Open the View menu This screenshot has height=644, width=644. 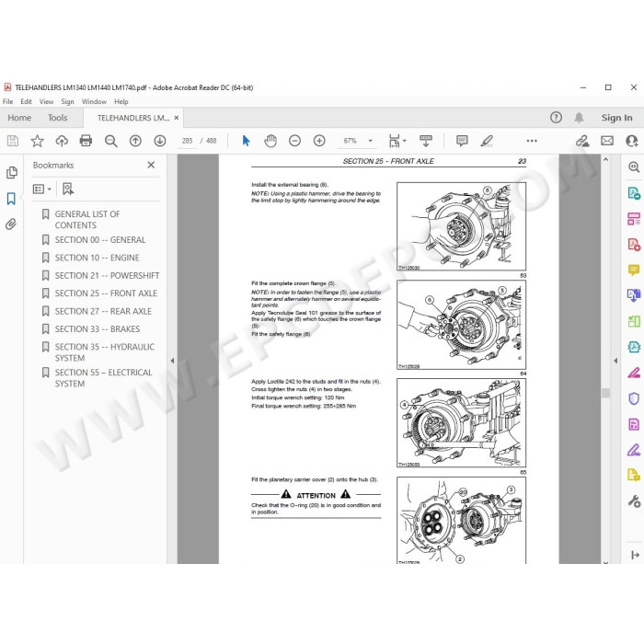click(x=46, y=101)
